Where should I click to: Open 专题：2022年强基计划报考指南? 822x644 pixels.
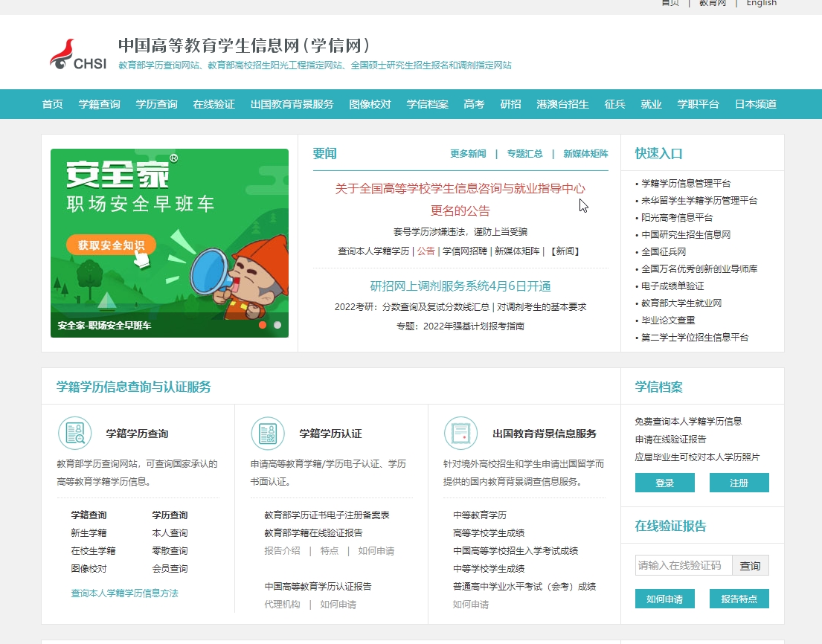point(460,326)
